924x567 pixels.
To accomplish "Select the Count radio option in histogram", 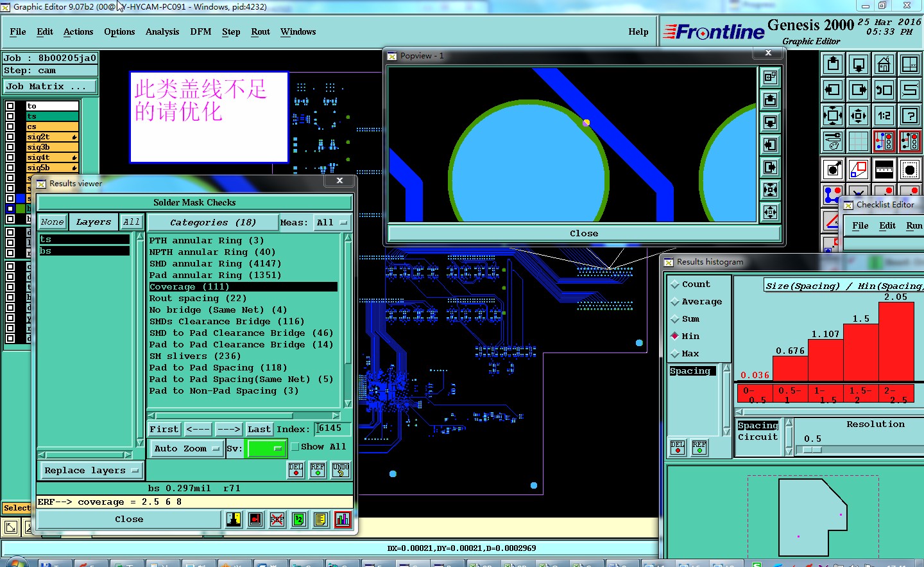I will point(690,284).
